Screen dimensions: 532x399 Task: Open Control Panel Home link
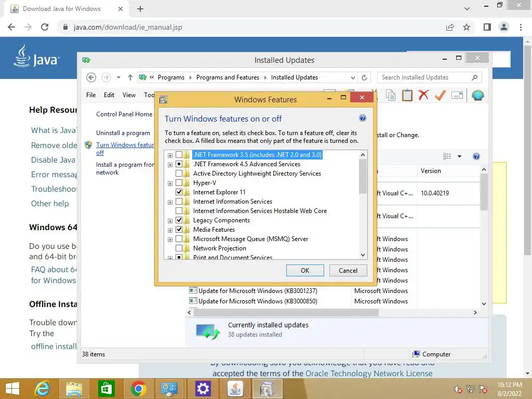coord(124,114)
